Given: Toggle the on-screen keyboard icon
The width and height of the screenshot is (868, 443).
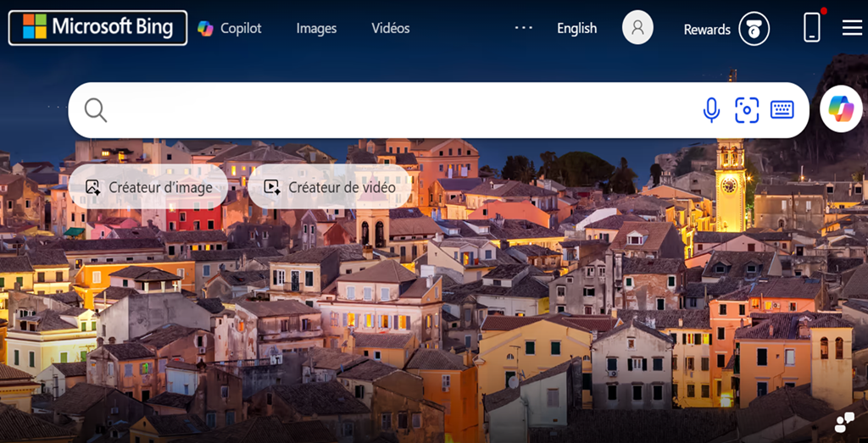Looking at the screenshot, I should tap(782, 110).
